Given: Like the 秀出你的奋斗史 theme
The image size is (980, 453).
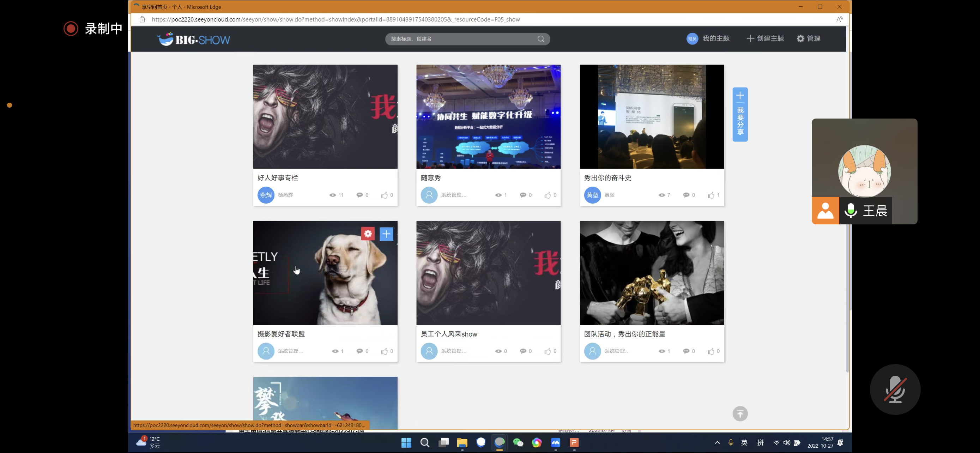Looking at the screenshot, I should 710,195.
